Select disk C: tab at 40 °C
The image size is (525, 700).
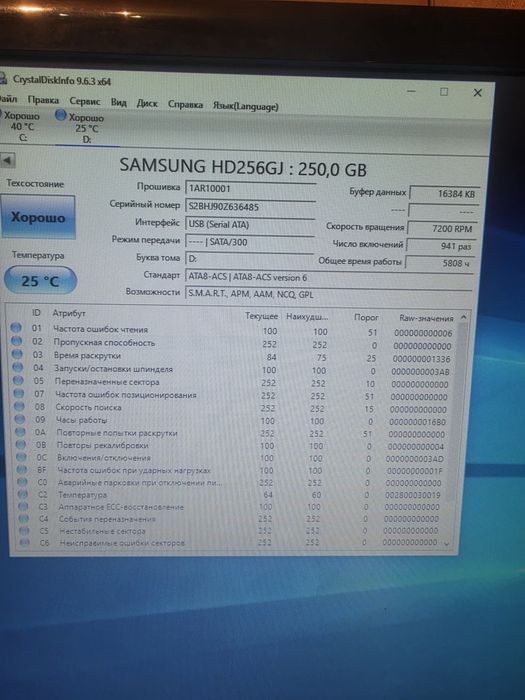(x=21, y=127)
